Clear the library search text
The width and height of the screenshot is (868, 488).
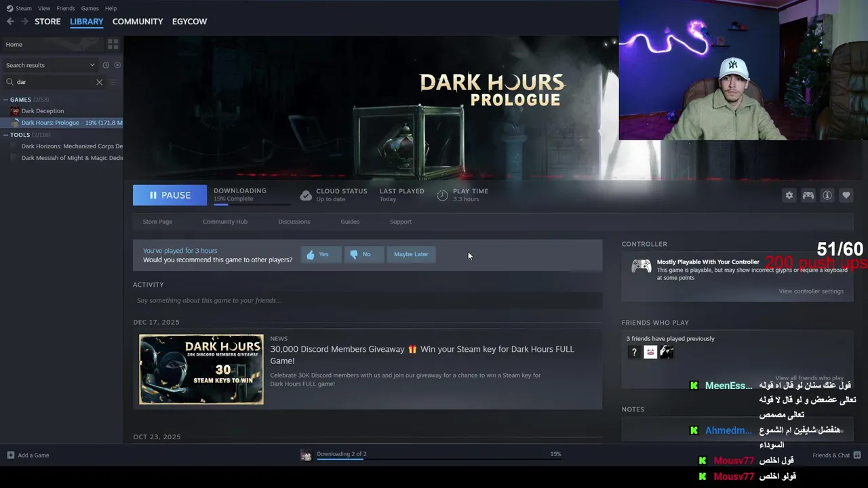coord(99,82)
